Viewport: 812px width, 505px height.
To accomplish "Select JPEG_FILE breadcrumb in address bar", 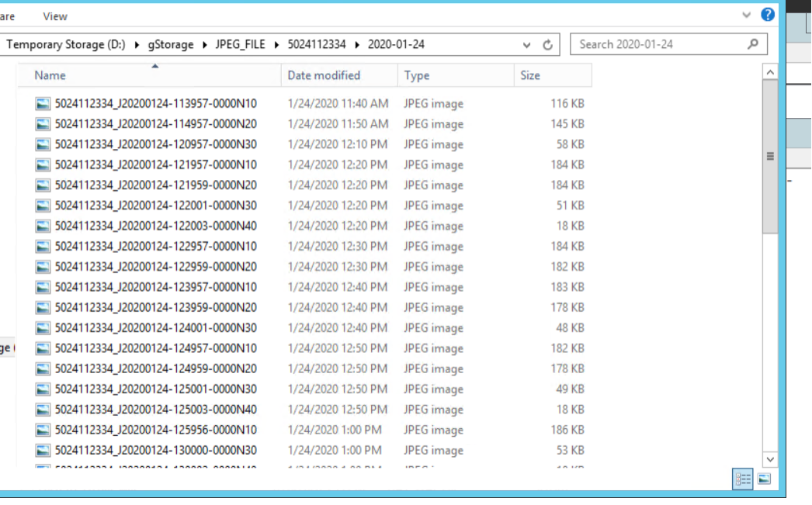I will tap(241, 44).
